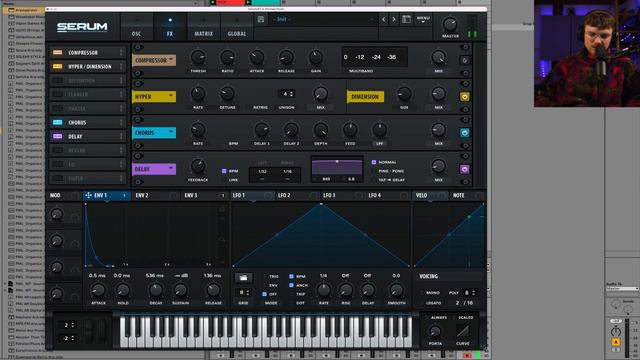Click the DIMENSION label button

[x=365, y=97]
